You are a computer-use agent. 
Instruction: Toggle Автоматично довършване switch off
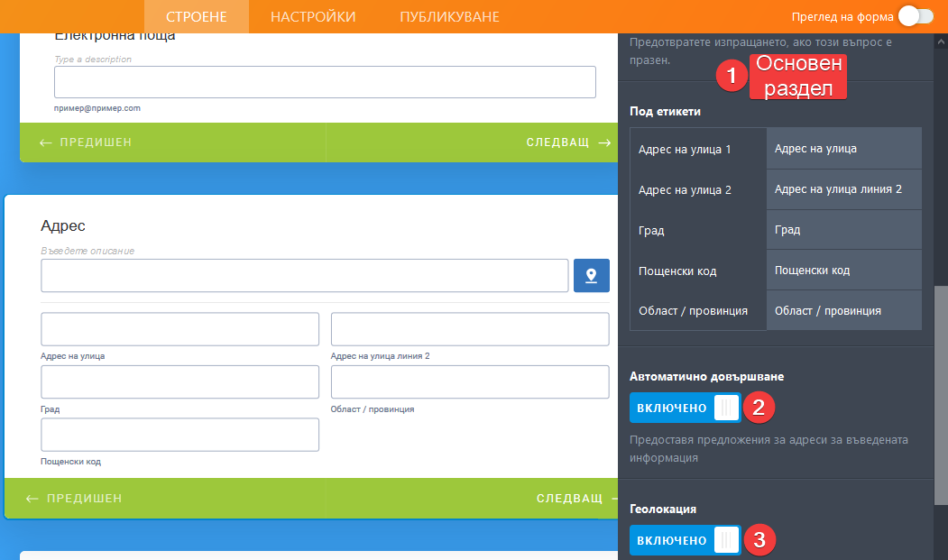(x=685, y=408)
